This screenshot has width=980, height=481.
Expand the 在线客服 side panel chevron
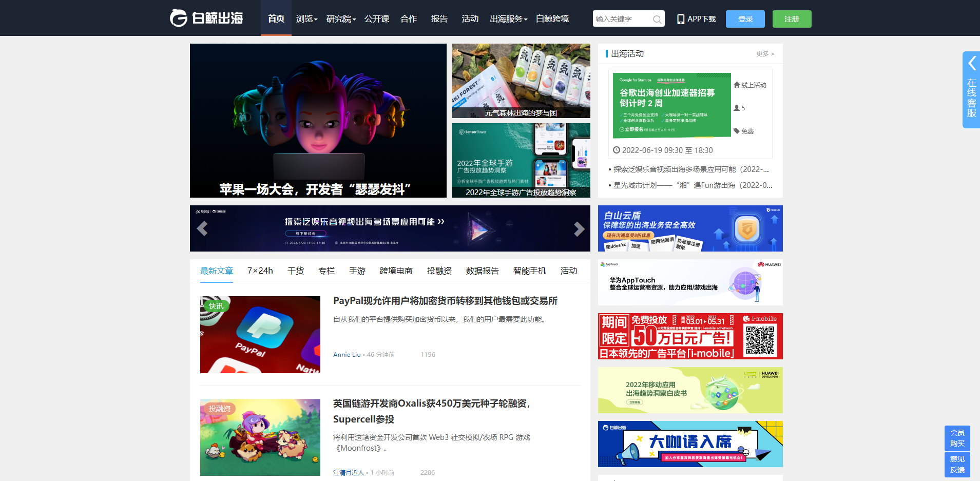(972, 63)
